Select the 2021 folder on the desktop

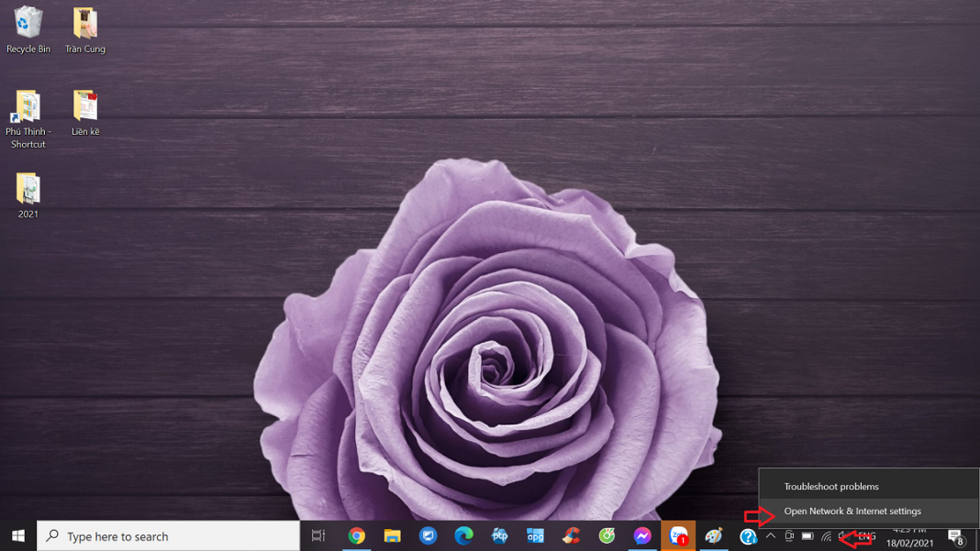[28, 195]
